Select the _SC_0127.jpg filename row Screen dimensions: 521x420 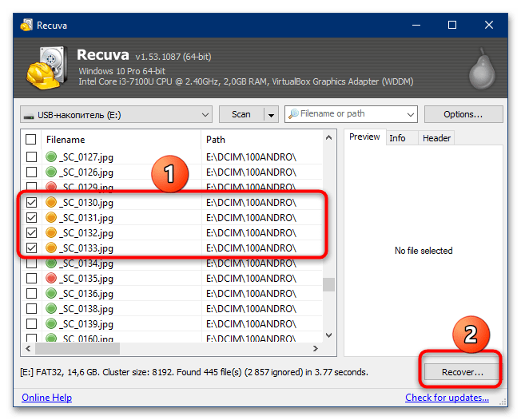point(86,157)
